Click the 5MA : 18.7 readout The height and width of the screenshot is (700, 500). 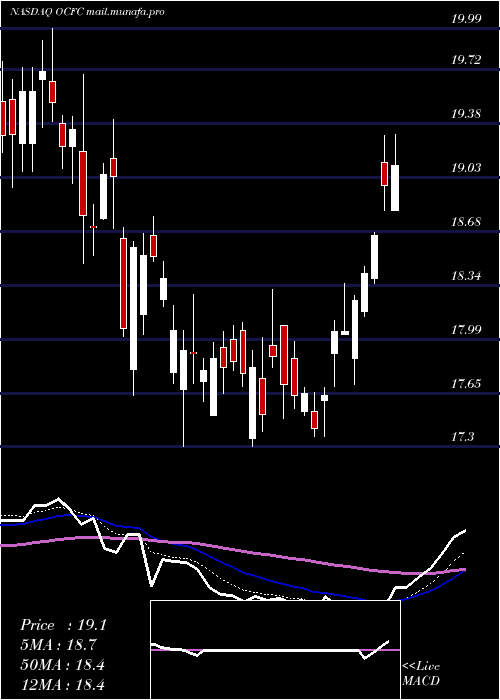[x=58, y=645]
